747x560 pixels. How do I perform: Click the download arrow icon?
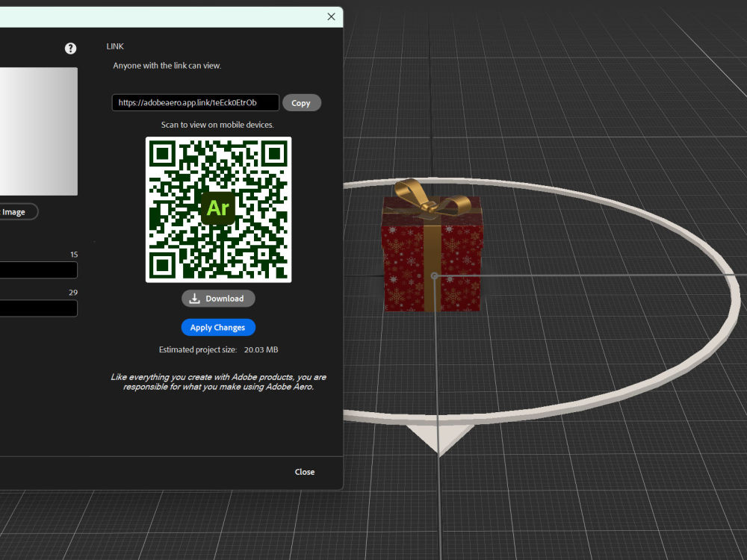[x=194, y=299]
